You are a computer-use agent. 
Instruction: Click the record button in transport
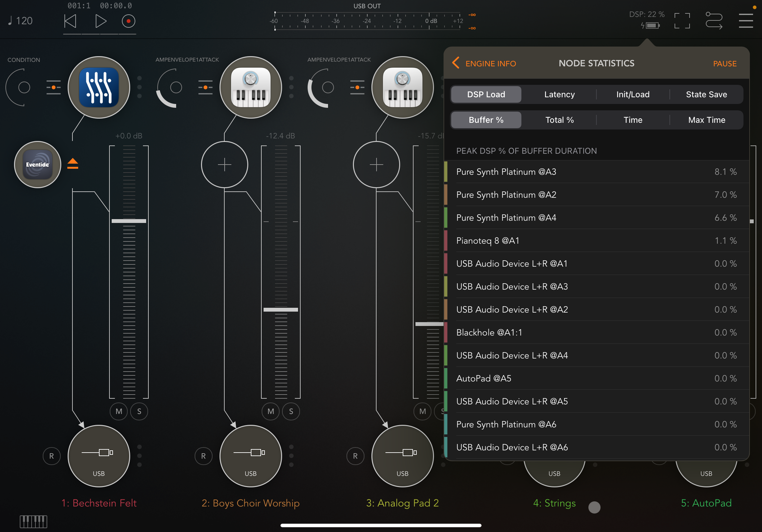pyautogui.click(x=128, y=21)
